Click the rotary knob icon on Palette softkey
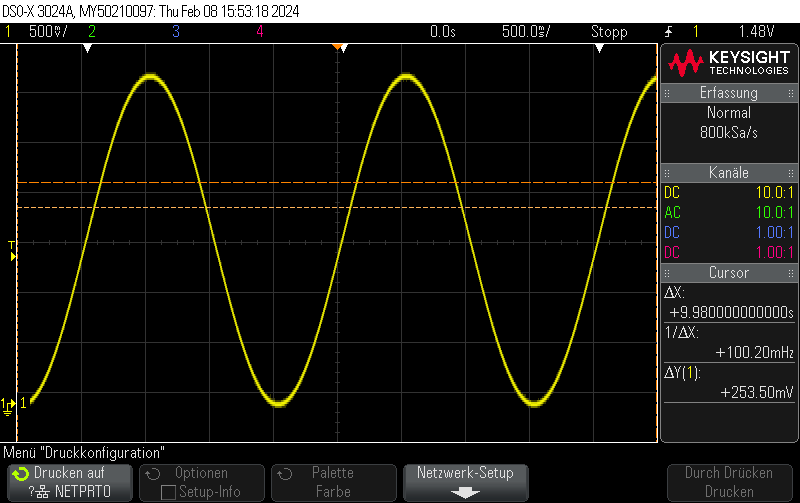Viewport: 800px width, 503px height. tap(285, 474)
